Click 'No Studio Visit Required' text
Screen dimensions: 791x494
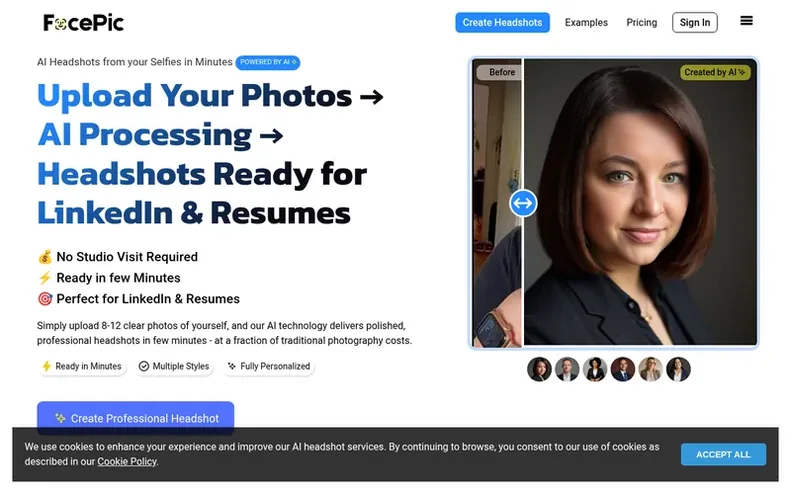pyautogui.click(x=127, y=257)
